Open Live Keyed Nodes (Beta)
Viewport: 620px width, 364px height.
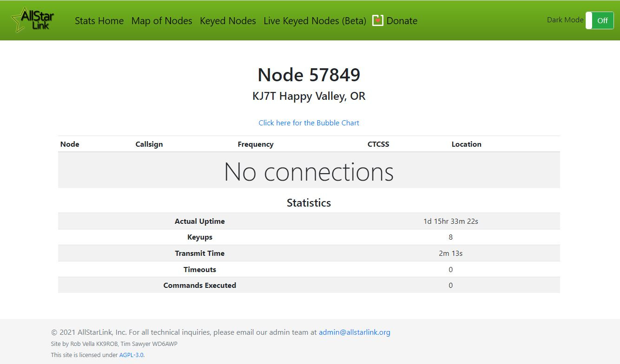315,21
